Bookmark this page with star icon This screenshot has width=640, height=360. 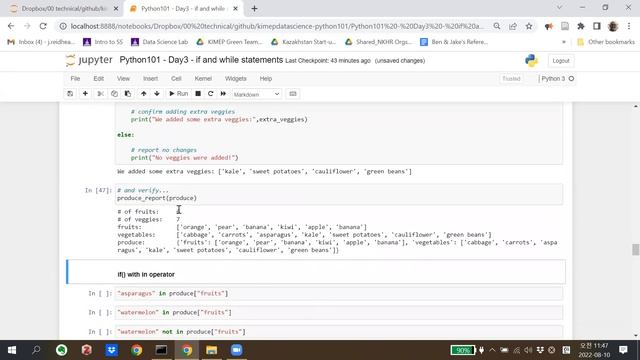tap(529, 26)
